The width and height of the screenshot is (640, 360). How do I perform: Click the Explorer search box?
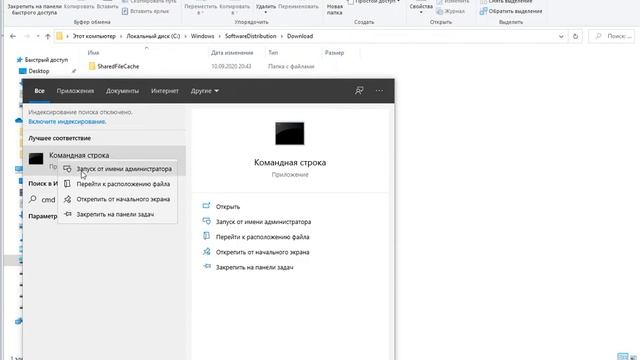coord(611,36)
